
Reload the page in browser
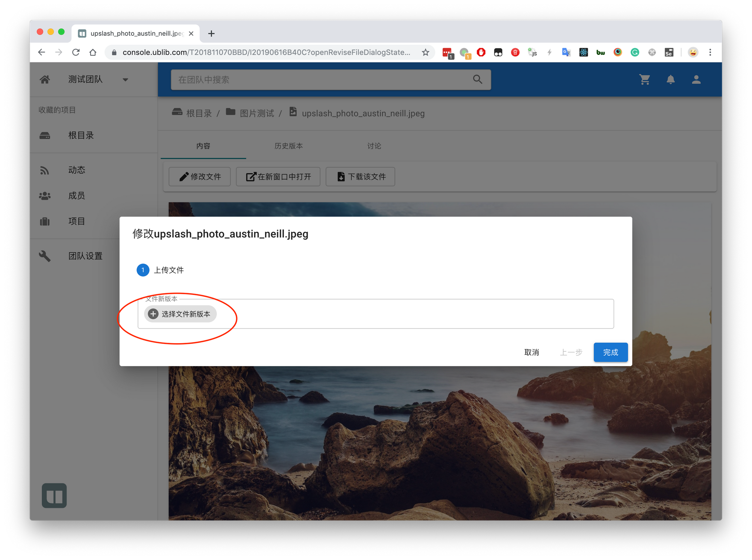pos(76,52)
